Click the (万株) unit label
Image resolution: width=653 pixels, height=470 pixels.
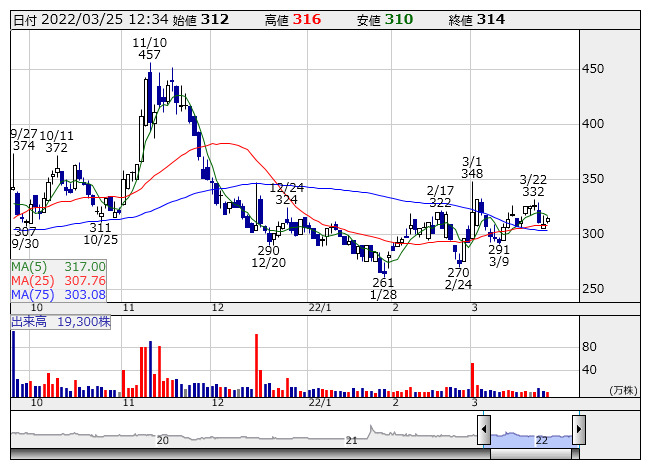[x=623, y=390]
